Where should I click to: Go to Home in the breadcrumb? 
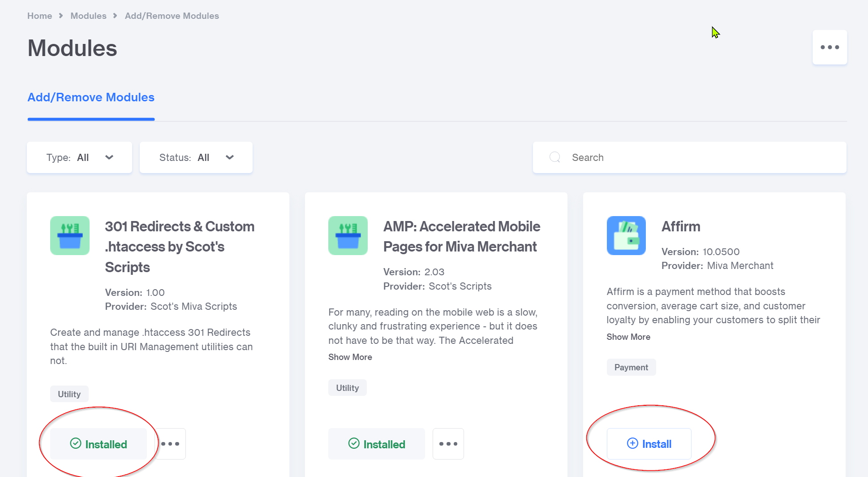(39, 16)
